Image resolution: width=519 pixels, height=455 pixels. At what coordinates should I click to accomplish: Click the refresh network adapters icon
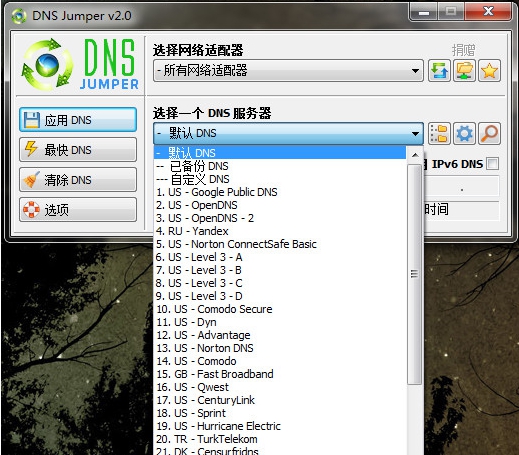coord(439,71)
